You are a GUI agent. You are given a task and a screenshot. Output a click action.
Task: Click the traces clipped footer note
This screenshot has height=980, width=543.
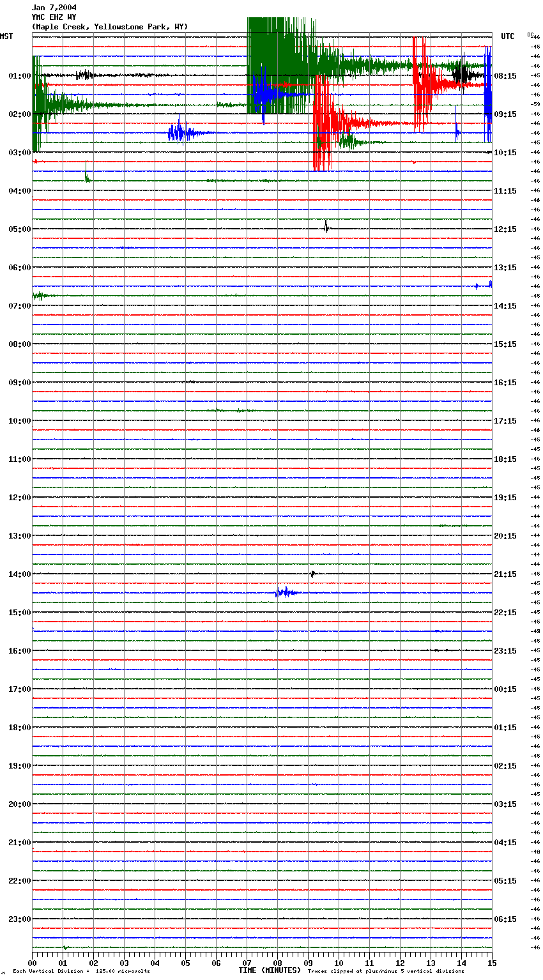(386, 972)
